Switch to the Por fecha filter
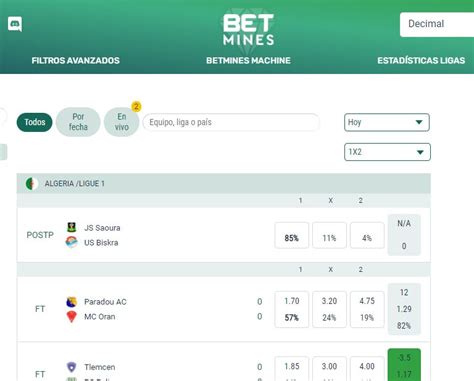Image resolution: width=474 pixels, height=381 pixels. tap(78, 122)
